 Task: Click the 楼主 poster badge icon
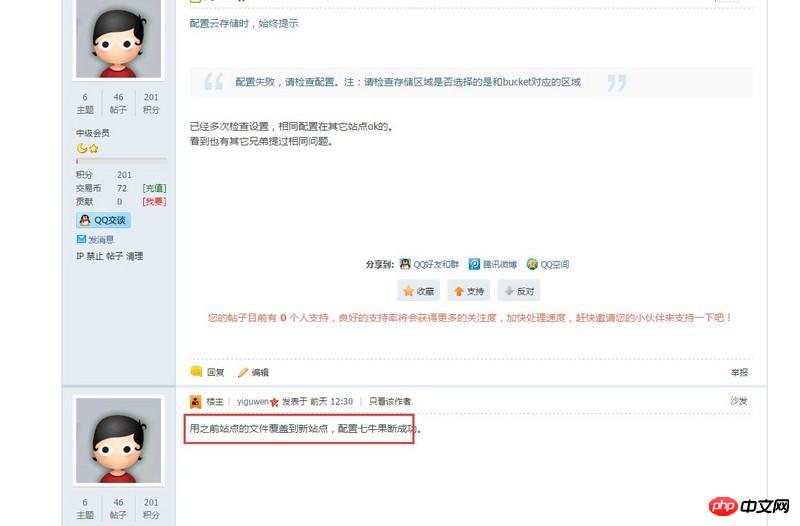point(195,402)
